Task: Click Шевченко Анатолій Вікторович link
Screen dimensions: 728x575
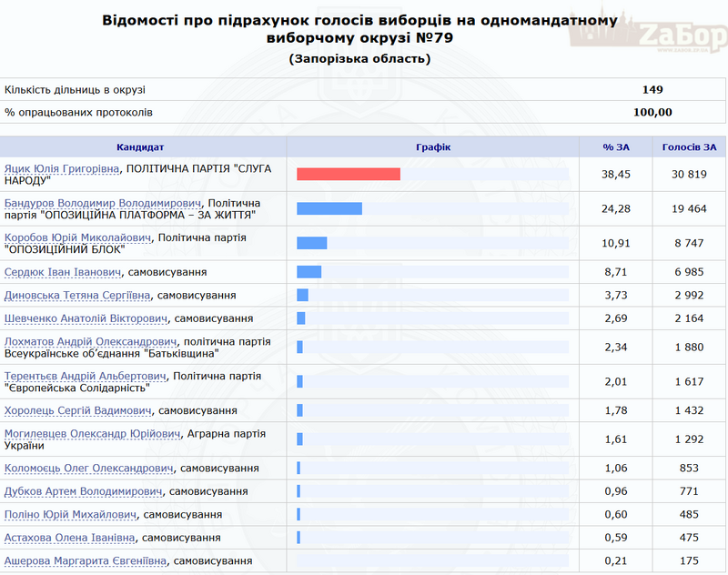Action: click(x=86, y=318)
